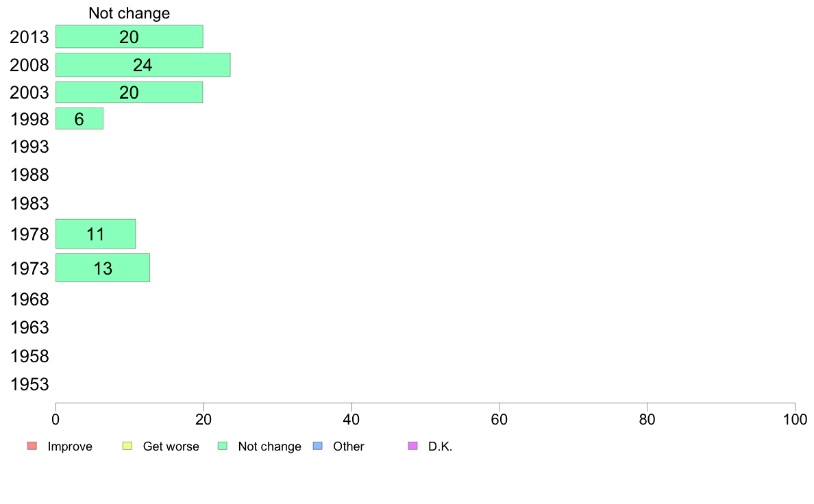Select the 2003 bar showing 20

click(129, 92)
